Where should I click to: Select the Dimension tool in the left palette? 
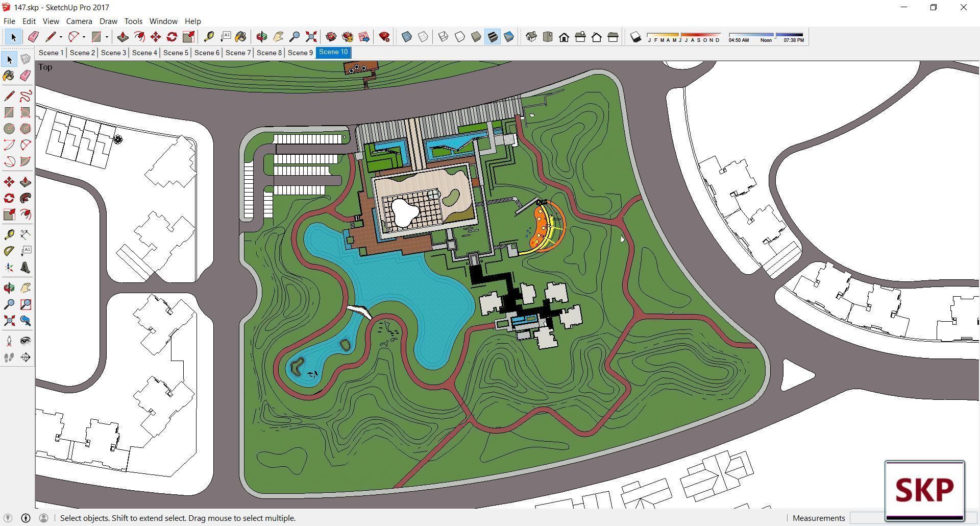(26, 234)
